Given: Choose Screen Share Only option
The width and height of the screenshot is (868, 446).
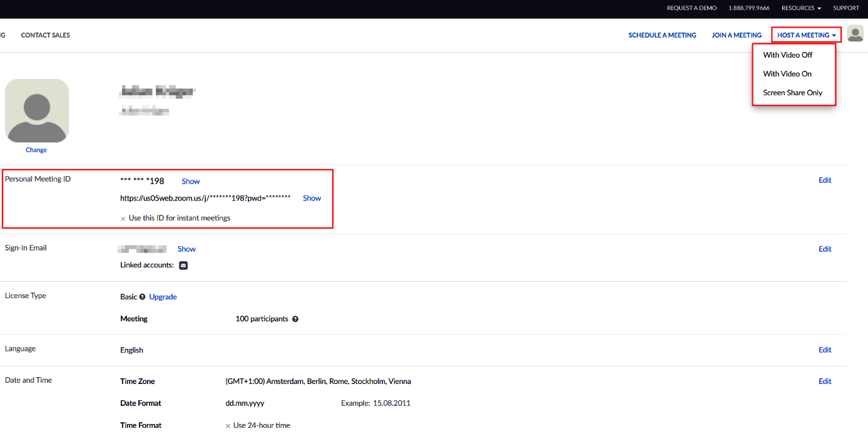Looking at the screenshot, I should [x=792, y=93].
